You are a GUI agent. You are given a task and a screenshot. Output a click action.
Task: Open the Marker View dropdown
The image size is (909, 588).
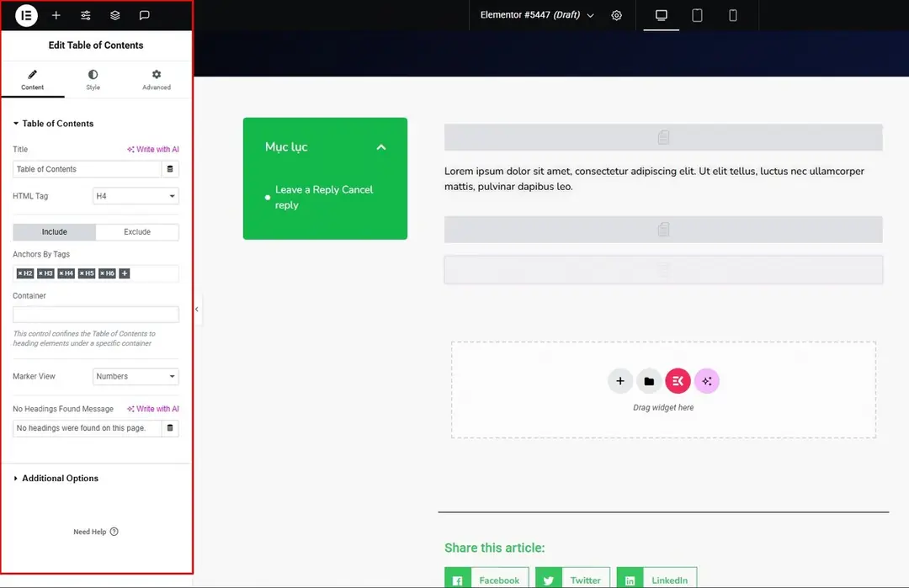(136, 376)
